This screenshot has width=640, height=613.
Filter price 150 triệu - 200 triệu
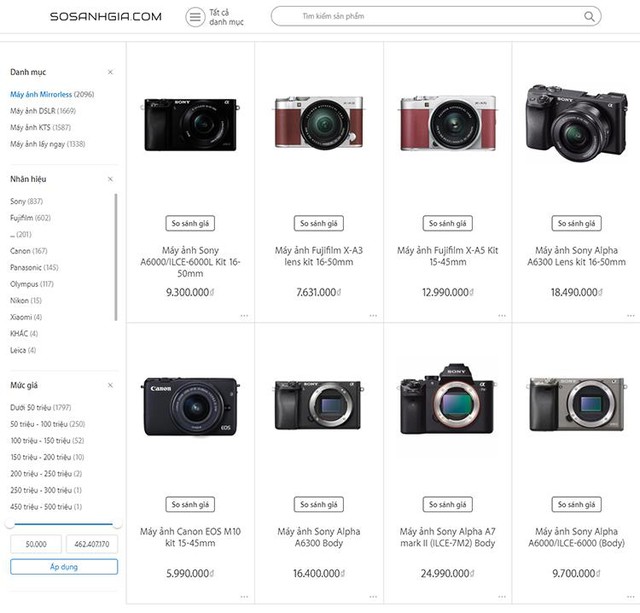pos(47,457)
